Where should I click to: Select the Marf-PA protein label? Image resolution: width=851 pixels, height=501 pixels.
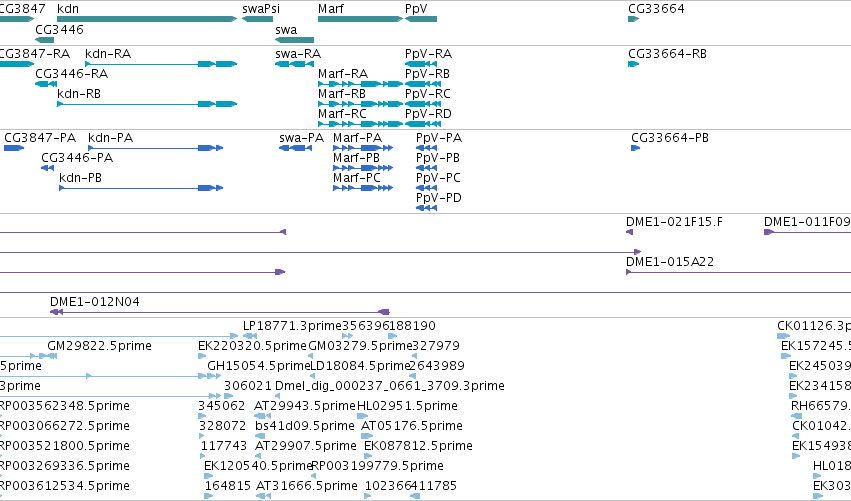358,138
